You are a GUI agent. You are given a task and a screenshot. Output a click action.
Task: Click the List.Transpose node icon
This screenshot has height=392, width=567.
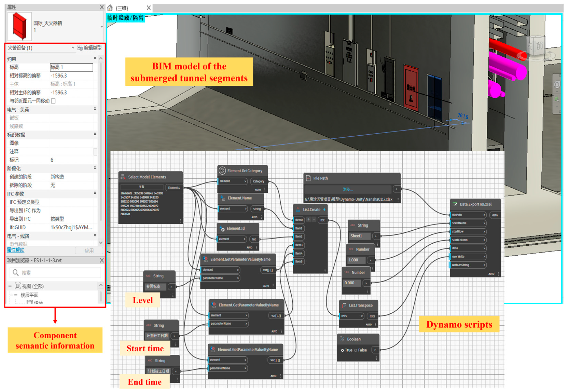point(344,305)
